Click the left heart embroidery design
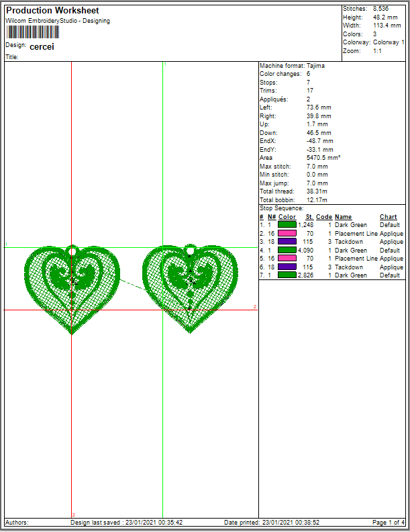Screen dimensions: 410x532 [72, 290]
